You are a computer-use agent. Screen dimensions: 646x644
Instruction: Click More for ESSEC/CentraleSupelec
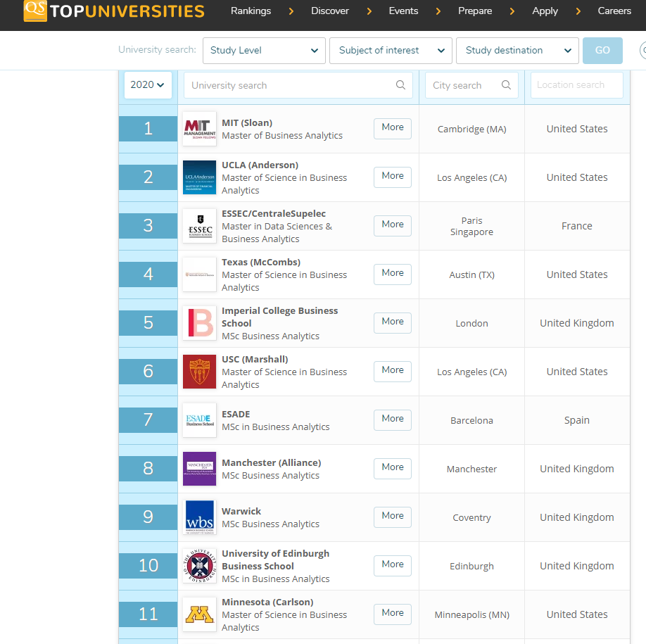[393, 226]
